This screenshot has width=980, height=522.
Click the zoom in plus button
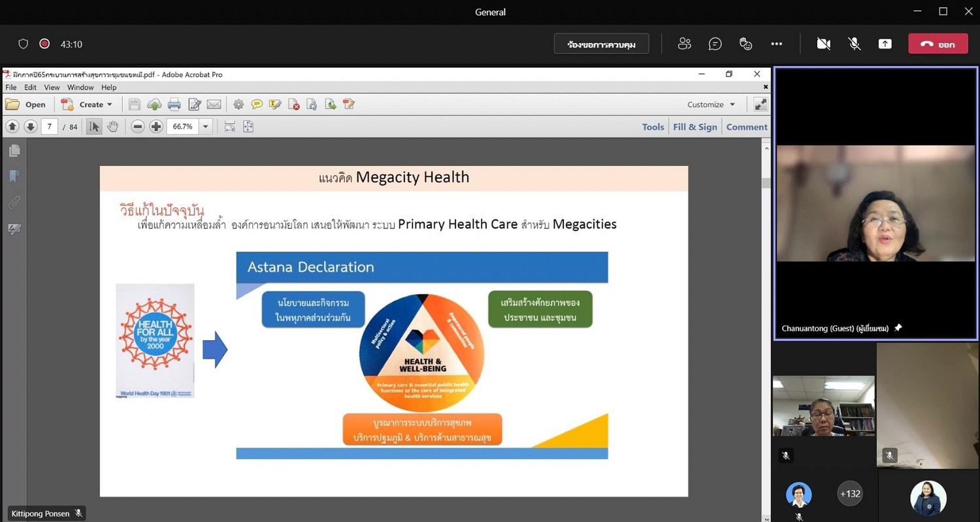(x=156, y=127)
